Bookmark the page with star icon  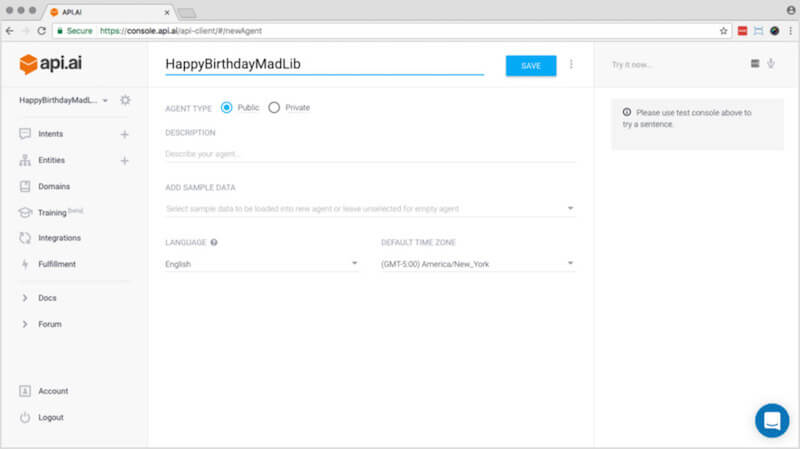pyautogui.click(x=723, y=31)
